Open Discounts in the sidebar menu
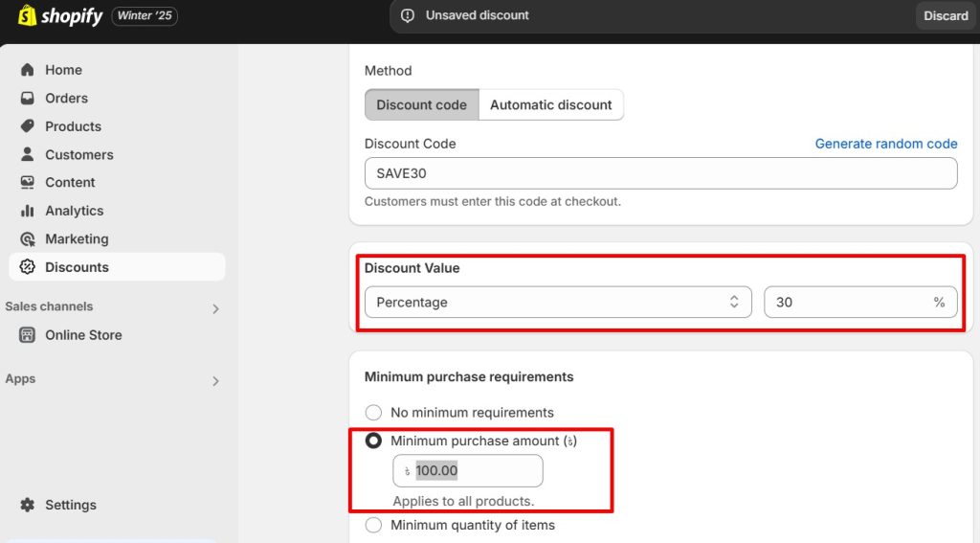This screenshot has height=543, width=980. coord(77,267)
